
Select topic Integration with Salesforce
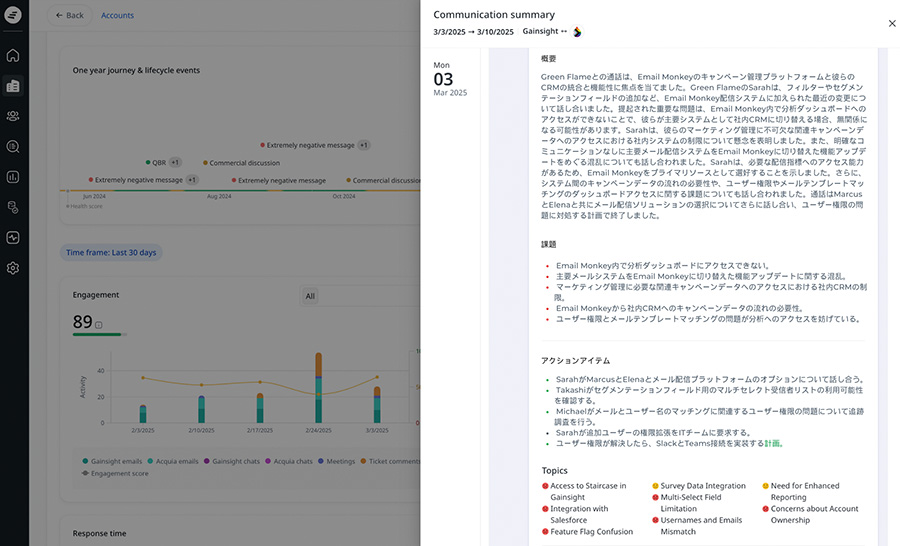[x=576, y=514]
